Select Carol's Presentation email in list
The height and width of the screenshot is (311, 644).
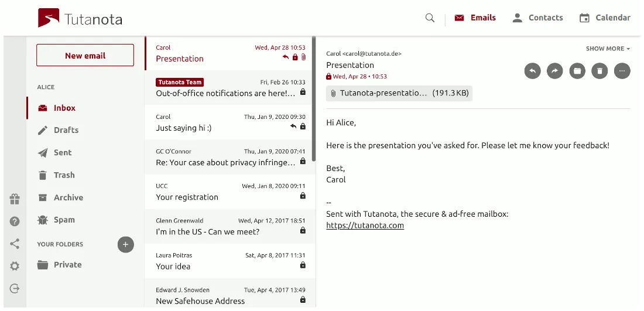(230, 53)
